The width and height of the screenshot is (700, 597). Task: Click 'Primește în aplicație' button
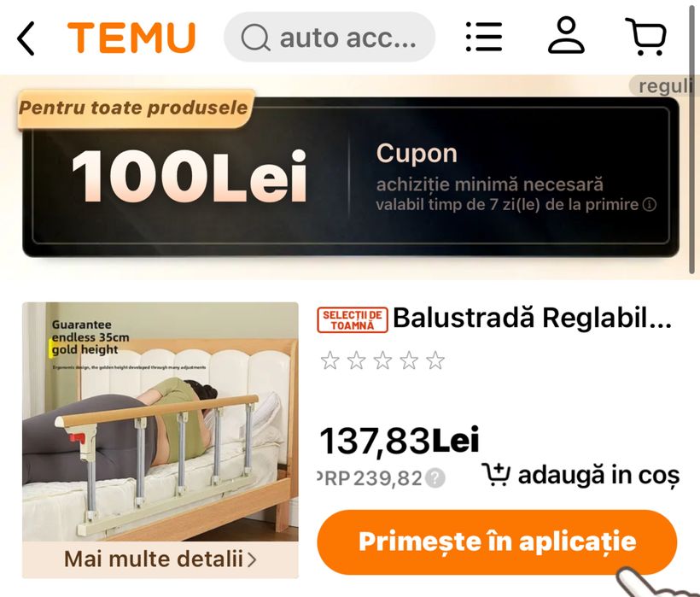click(x=497, y=541)
